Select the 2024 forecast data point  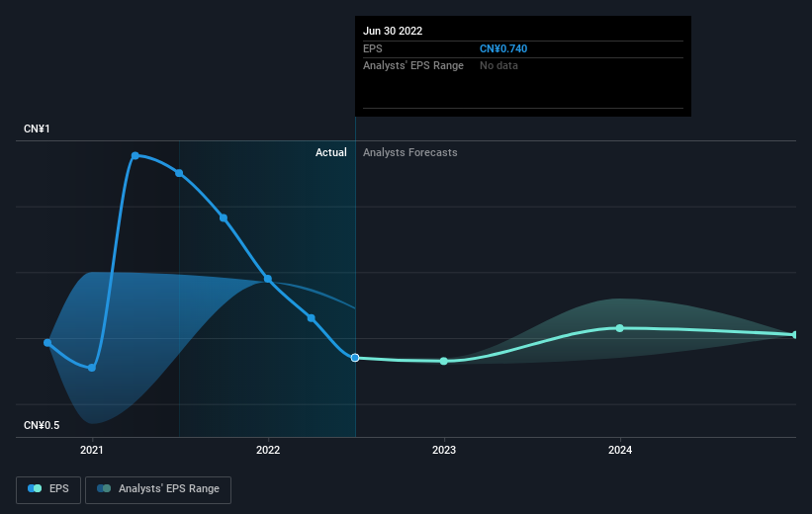point(620,328)
